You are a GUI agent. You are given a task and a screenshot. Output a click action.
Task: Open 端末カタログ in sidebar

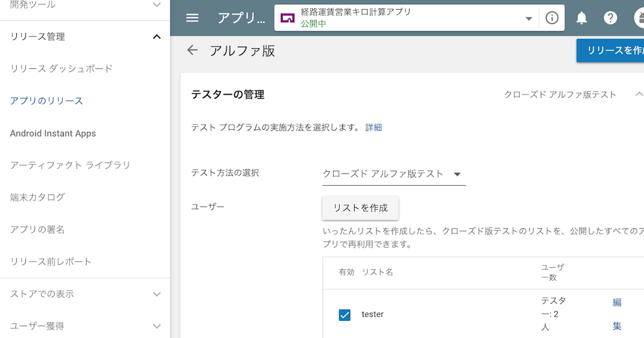[37, 197]
